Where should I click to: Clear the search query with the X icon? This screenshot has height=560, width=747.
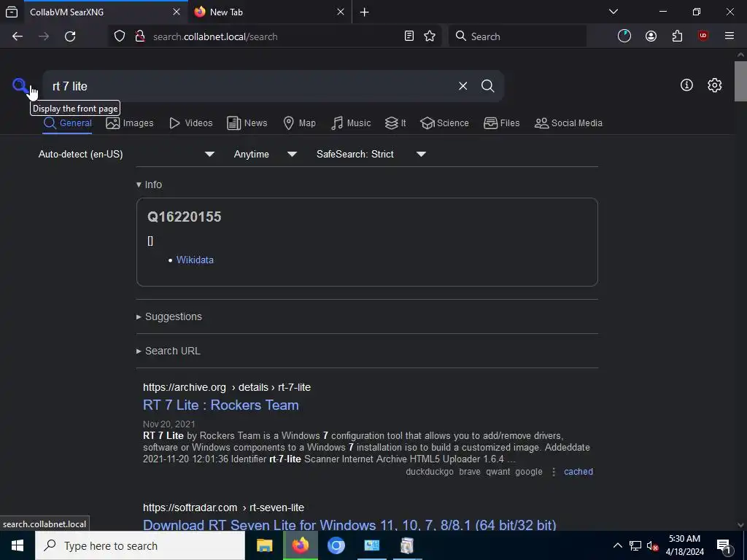click(462, 86)
